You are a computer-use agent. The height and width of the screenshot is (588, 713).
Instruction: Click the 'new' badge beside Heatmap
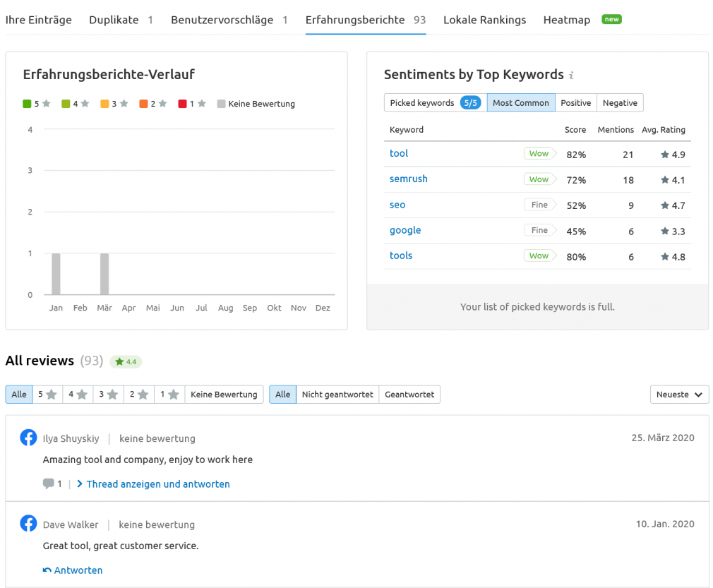click(x=611, y=19)
